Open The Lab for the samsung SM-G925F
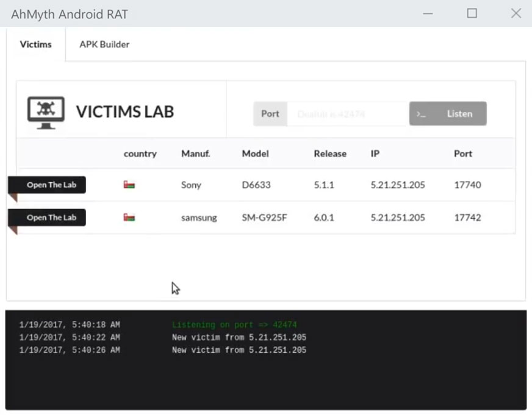Screen dimensions: 532x415 (51, 218)
